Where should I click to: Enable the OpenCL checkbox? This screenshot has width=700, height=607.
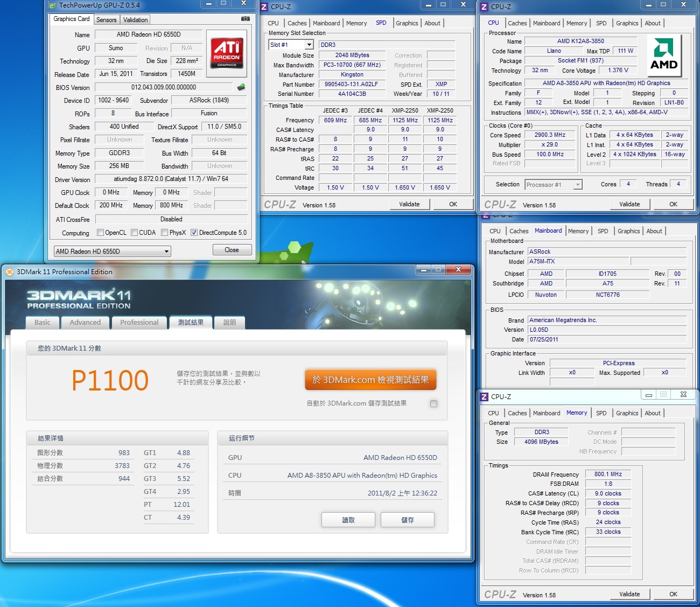[x=100, y=233]
